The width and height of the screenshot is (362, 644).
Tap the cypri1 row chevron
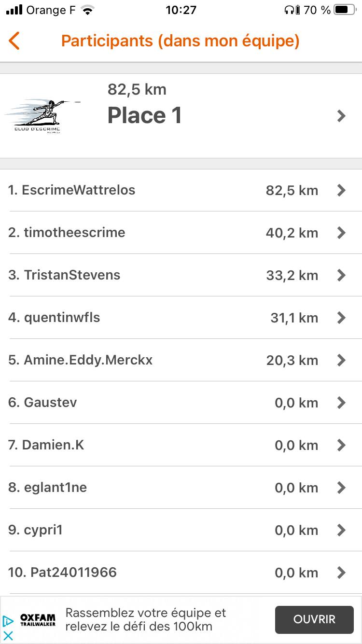pos(341,530)
